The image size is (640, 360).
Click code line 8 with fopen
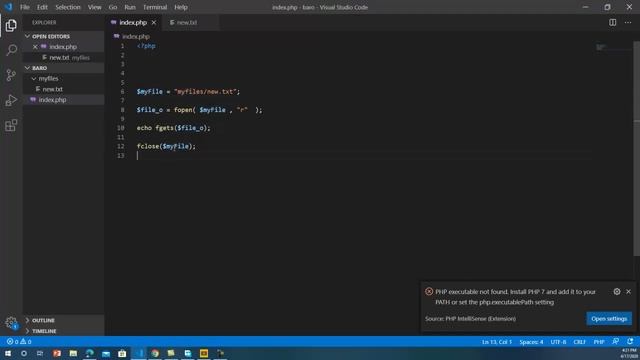[x=200, y=110]
